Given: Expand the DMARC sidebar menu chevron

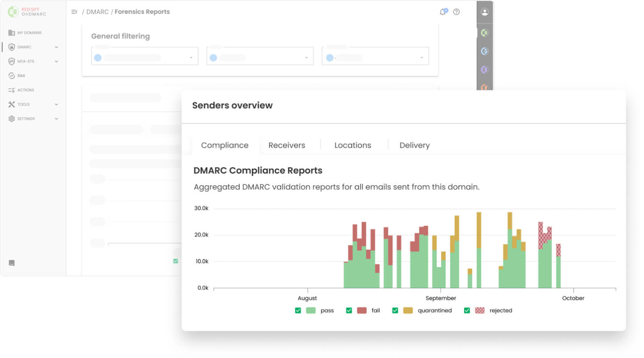Looking at the screenshot, I should (56, 47).
